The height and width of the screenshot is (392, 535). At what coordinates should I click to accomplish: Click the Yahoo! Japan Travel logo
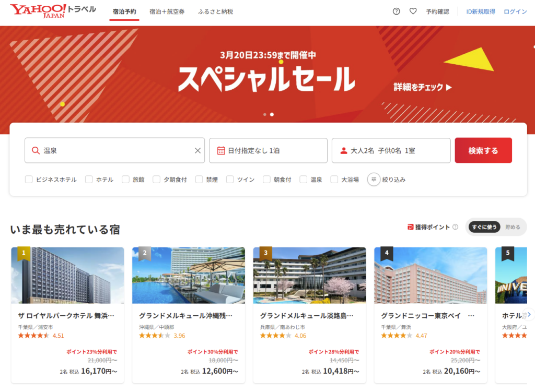click(x=53, y=11)
